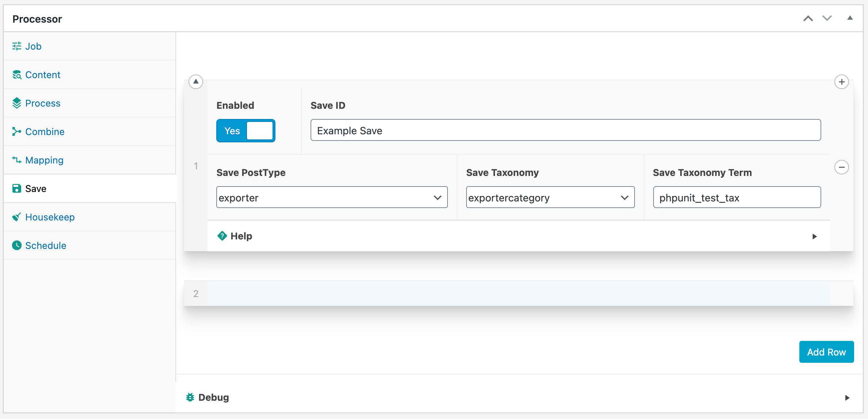The image size is (868, 419).
Task: Click the Save Taxonomy Term field
Action: click(737, 197)
